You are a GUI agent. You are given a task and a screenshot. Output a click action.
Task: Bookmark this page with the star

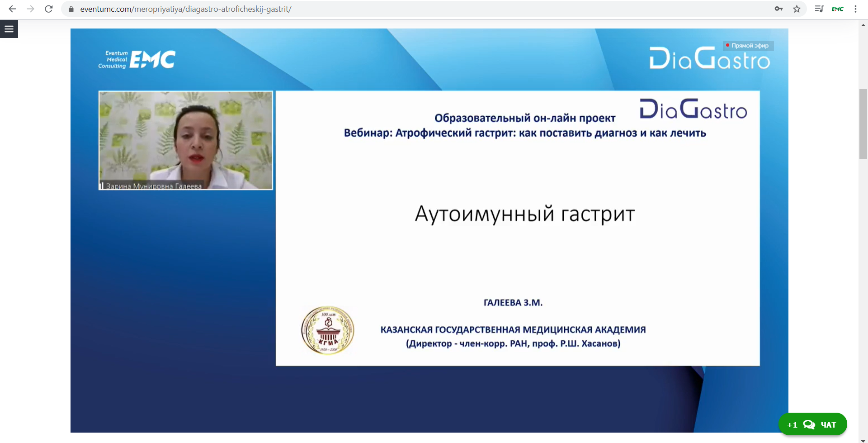[797, 9]
